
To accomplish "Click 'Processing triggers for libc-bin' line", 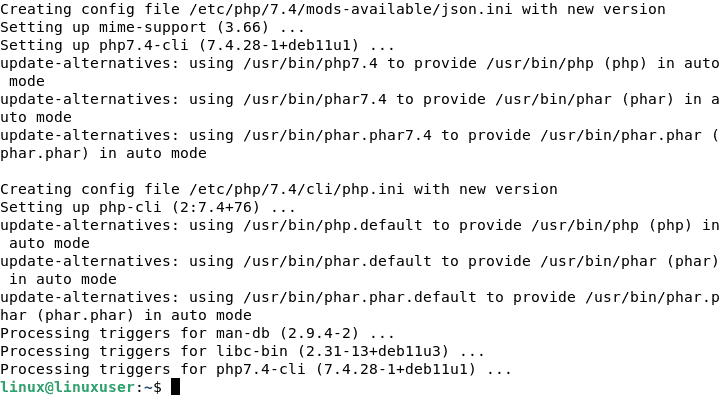I will (x=242, y=351).
